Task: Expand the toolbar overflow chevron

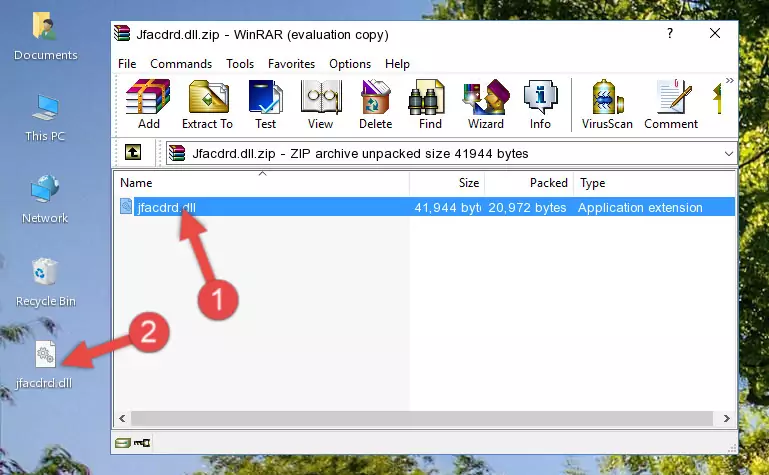Action: click(x=729, y=81)
